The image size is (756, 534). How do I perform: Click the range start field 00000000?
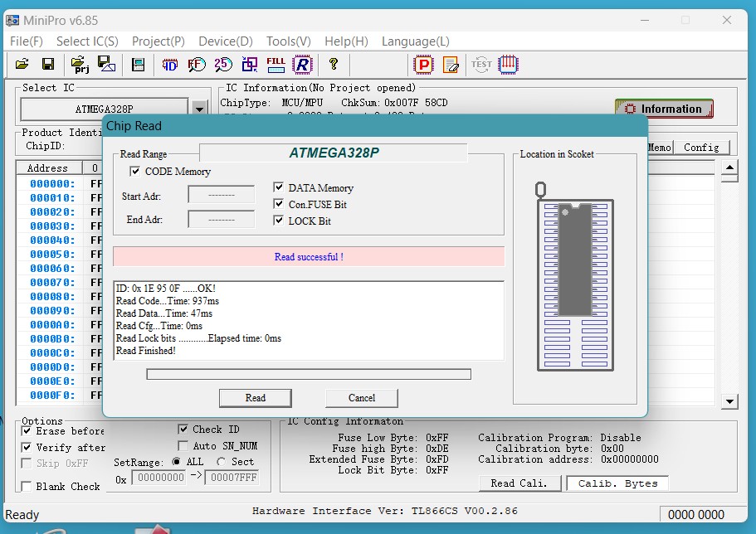point(159,478)
